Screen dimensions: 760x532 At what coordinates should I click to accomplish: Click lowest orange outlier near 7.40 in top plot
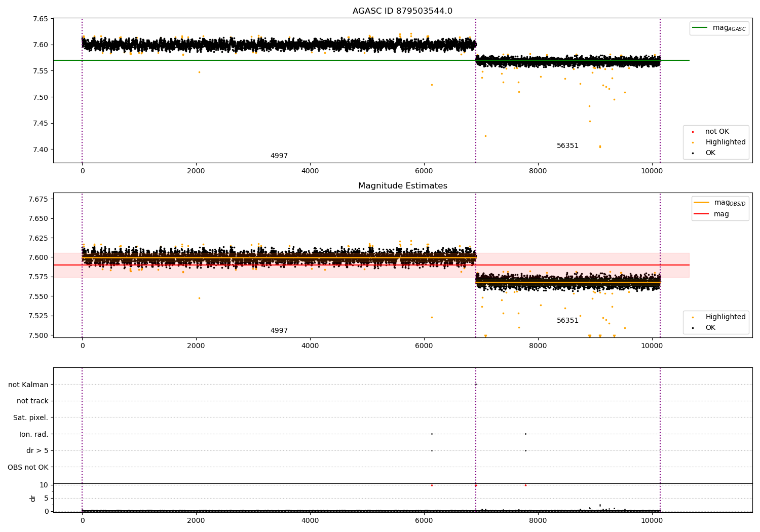tap(600, 147)
